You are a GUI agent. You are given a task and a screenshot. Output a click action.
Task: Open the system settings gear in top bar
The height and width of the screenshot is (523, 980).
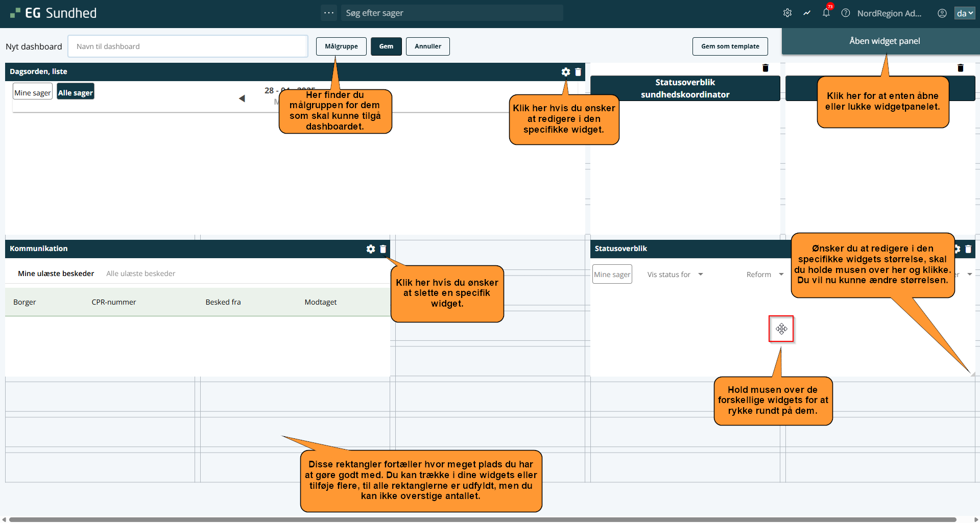tap(787, 13)
